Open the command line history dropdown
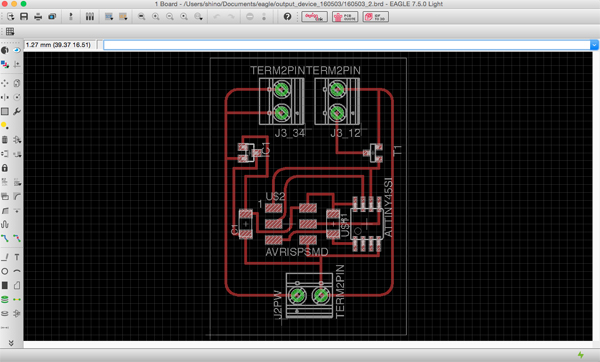 (x=594, y=45)
